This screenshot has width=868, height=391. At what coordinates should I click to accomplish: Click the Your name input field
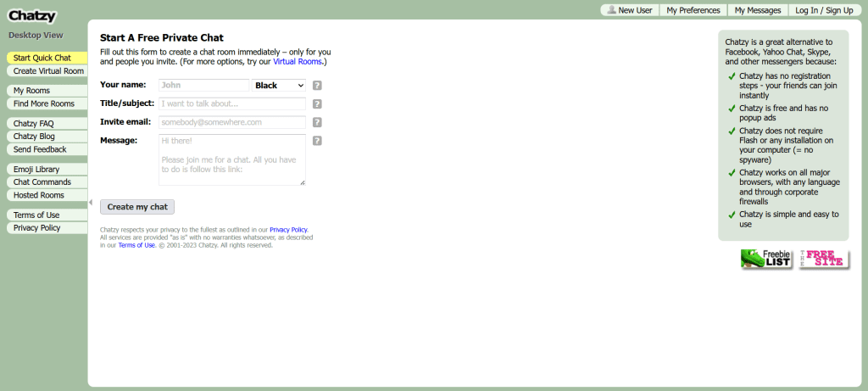click(x=203, y=86)
